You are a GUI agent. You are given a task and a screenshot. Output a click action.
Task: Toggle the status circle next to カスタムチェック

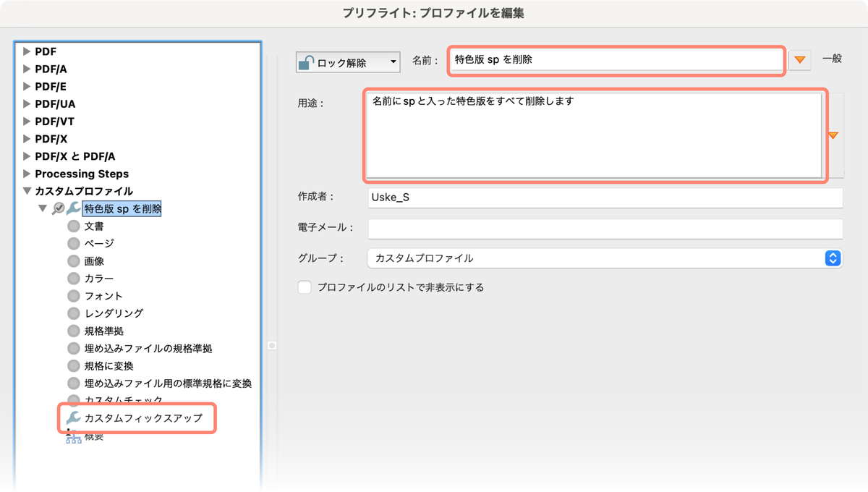tap(73, 401)
